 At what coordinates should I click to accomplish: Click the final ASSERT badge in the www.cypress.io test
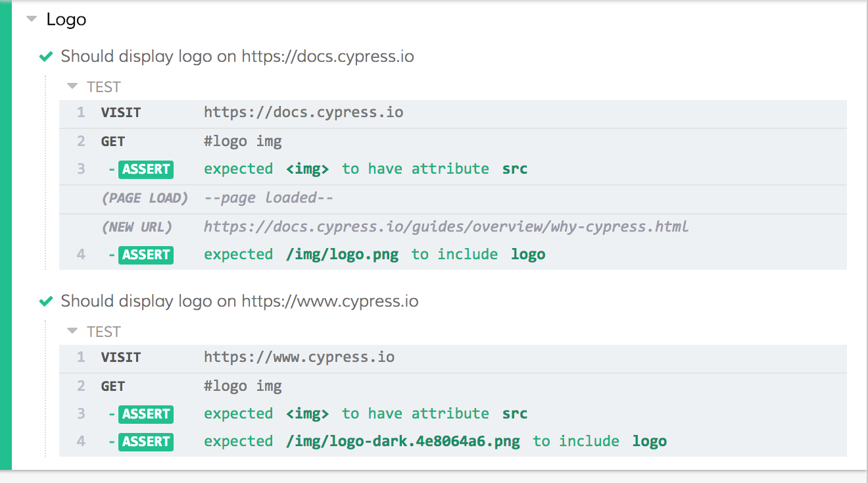(145, 442)
